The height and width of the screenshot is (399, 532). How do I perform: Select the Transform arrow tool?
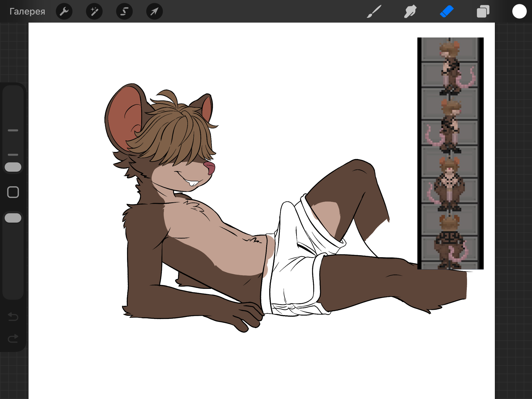tap(154, 11)
